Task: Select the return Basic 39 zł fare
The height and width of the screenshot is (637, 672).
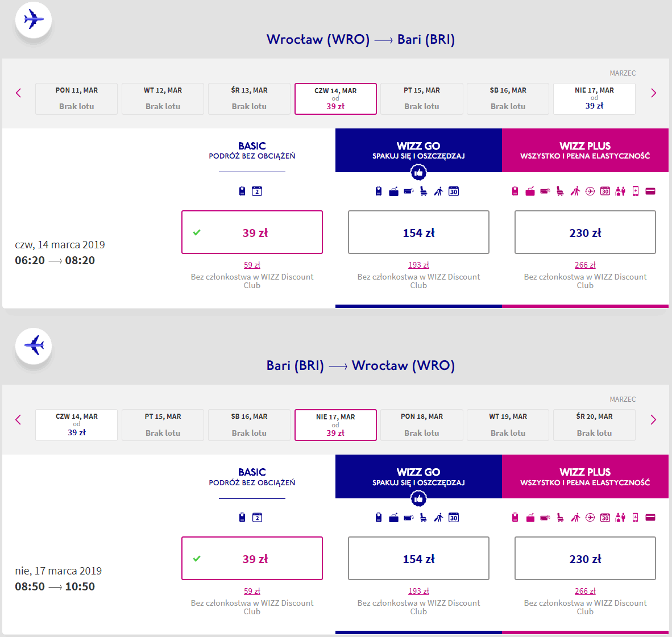Action: 252,559
